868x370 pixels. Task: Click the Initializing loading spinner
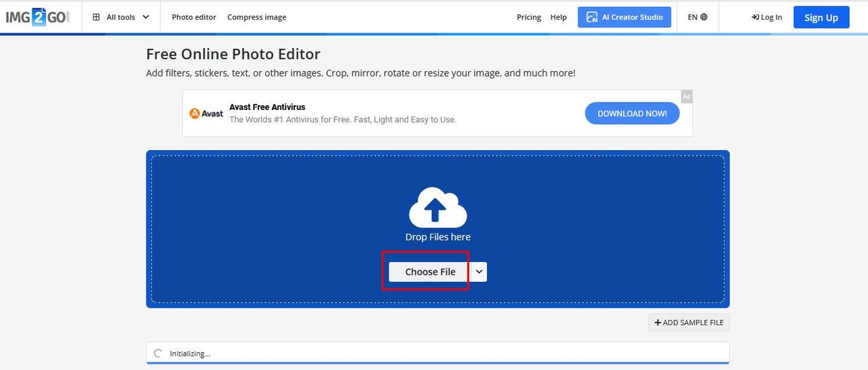coord(158,353)
